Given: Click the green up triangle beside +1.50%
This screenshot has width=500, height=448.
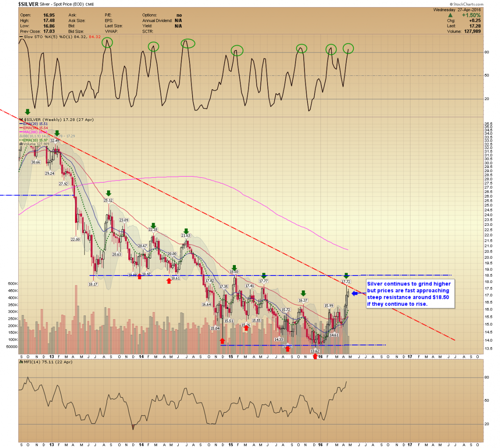Looking at the screenshot, I should pos(450,15).
